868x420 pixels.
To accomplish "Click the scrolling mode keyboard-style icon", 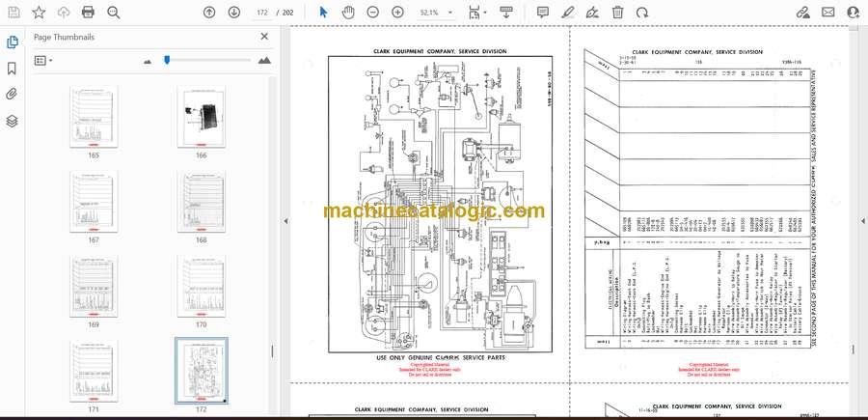I will (505, 13).
